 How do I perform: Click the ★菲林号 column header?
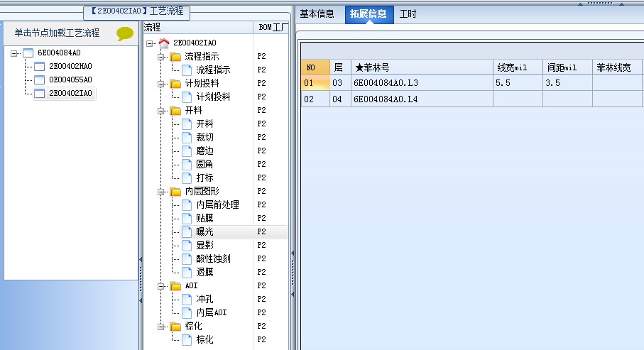[x=422, y=67]
